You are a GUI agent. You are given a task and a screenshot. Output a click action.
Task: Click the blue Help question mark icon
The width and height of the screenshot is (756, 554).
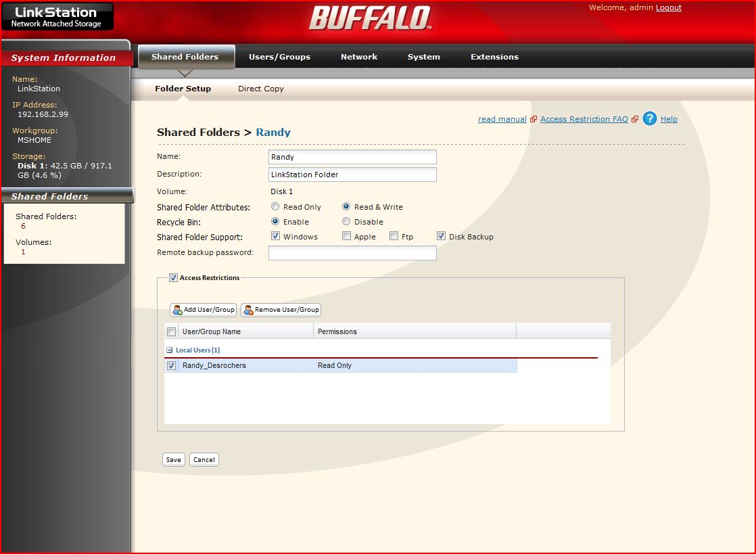649,118
